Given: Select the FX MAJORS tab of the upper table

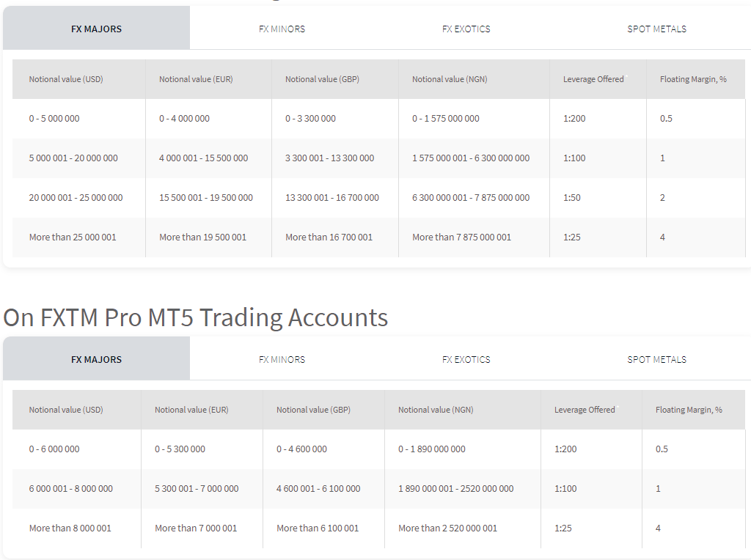Looking at the screenshot, I should click(x=96, y=29).
